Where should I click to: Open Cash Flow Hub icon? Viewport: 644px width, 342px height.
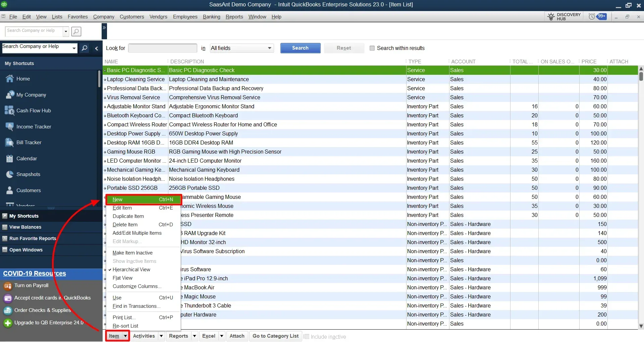9,111
